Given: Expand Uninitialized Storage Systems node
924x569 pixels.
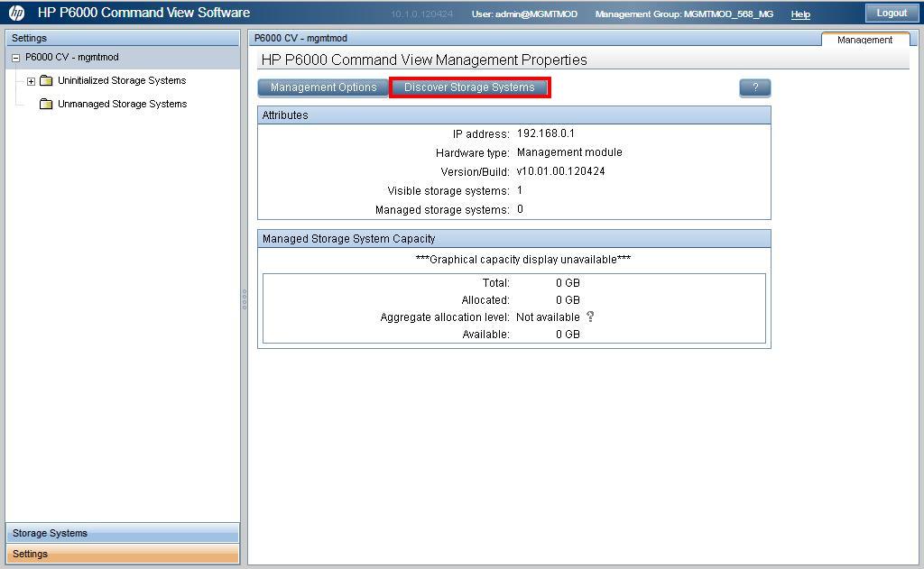Looking at the screenshot, I should pyautogui.click(x=32, y=81).
